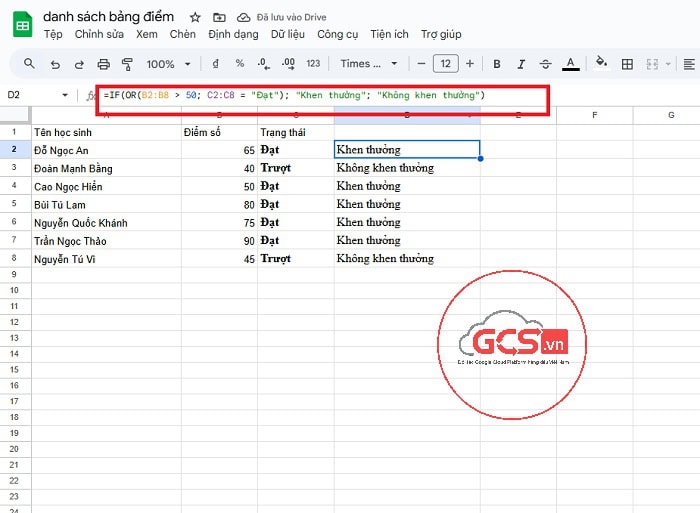Screen dimensions: 700x513
Task: Open the borders tool in toolbar
Action: (x=627, y=64)
